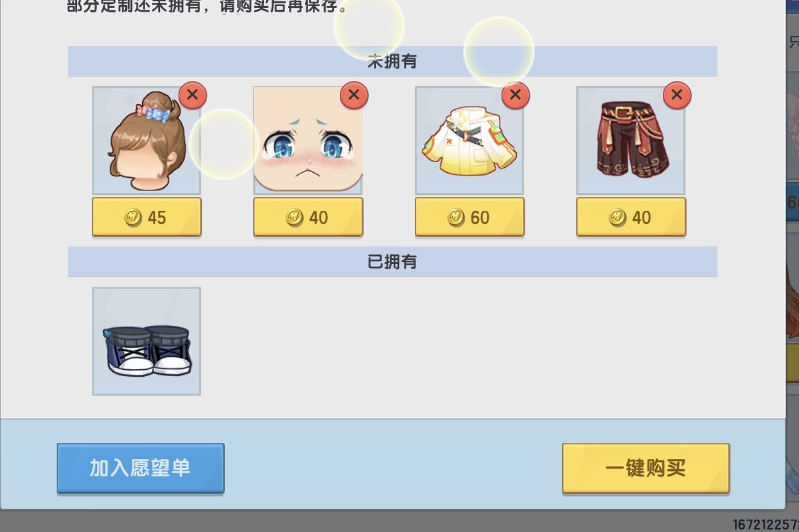Remove the white jacket item

pyautogui.click(x=516, y=95)
